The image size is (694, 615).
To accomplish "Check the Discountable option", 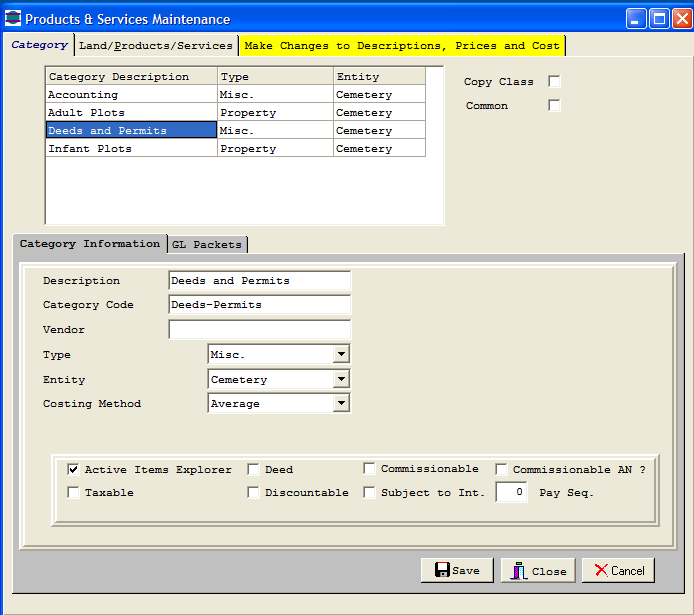I will (x=254, y=492).
